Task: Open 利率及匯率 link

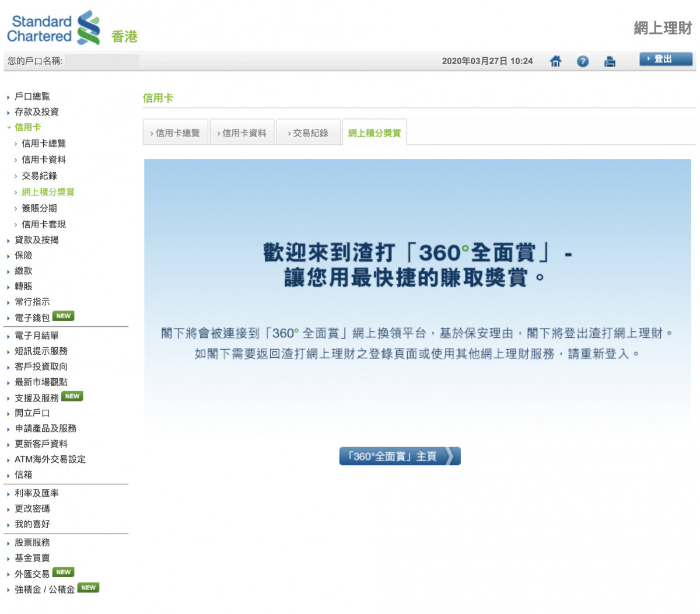Action: click(36, 493)
